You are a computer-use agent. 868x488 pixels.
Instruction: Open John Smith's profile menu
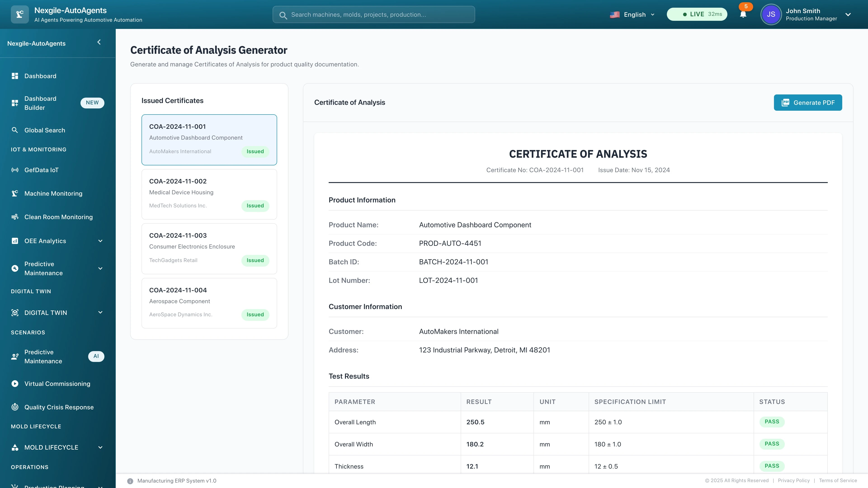808,14
